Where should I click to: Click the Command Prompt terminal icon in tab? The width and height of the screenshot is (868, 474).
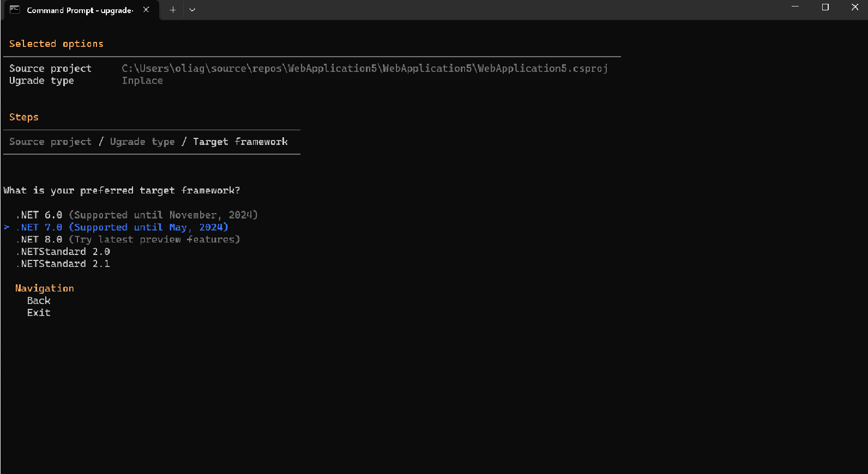15,9
